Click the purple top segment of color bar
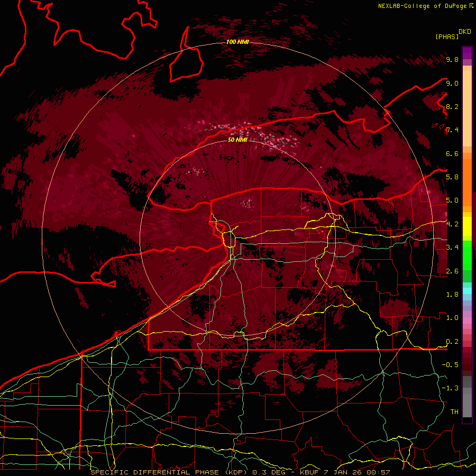 467,53
